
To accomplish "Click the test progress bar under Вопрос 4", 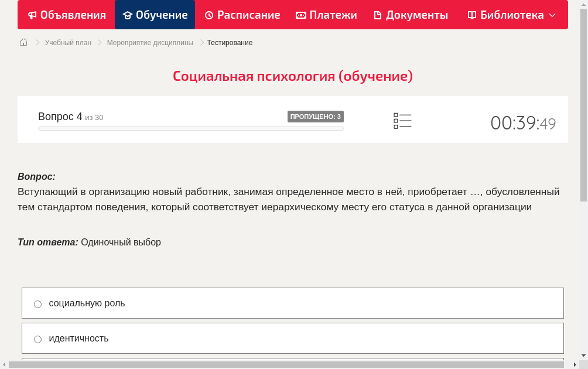I will coord(190,128).
